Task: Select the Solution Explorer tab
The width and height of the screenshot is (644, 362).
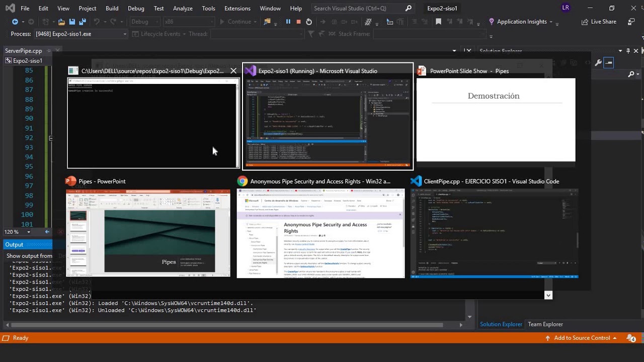Action: coord(501,324)
